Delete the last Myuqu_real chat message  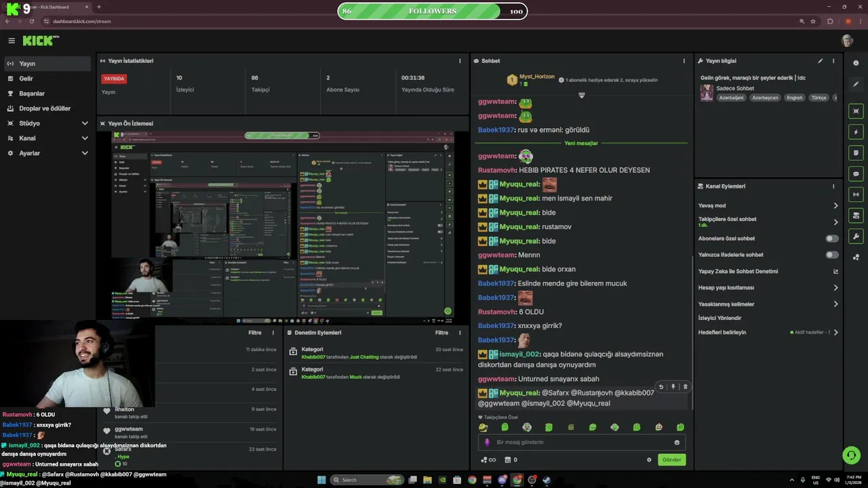[686, 387]
